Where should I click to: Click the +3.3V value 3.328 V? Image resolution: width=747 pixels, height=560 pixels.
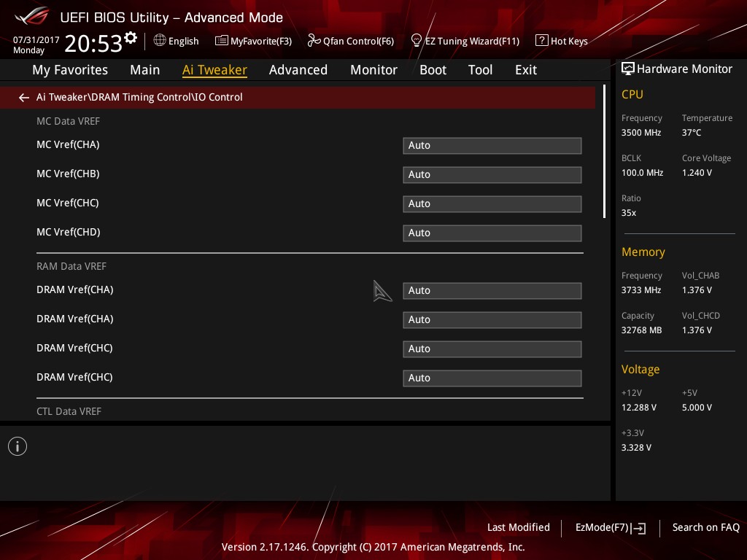coord(636,448)
